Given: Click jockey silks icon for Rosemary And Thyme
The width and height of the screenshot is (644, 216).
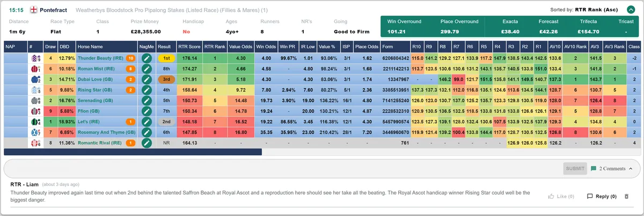Looking at the screenshot, I should [x=35, y=133].
